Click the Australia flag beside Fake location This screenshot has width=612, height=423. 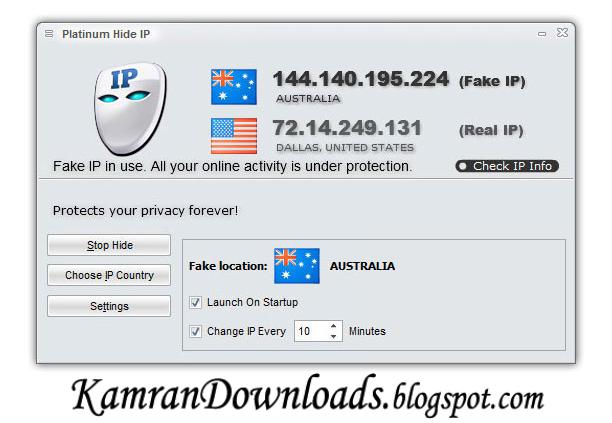tap(297, 266)
